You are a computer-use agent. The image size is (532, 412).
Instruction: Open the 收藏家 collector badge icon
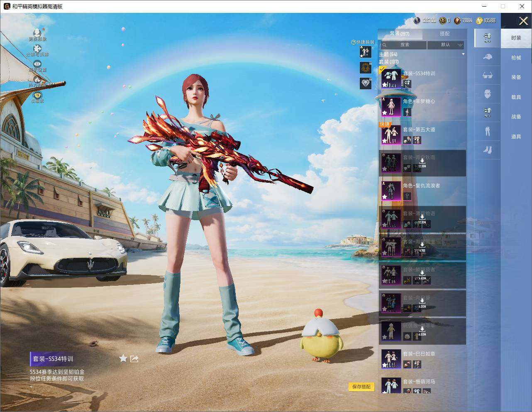pos(37,95)
